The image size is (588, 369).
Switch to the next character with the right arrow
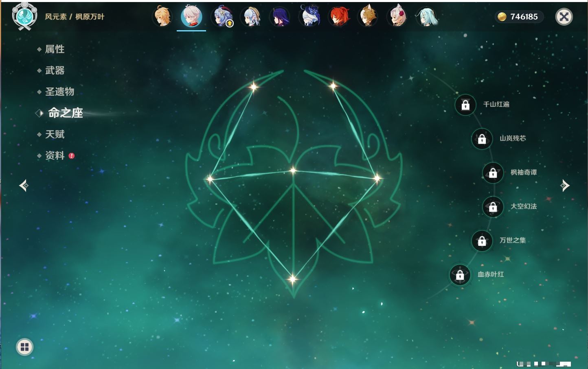565,186
